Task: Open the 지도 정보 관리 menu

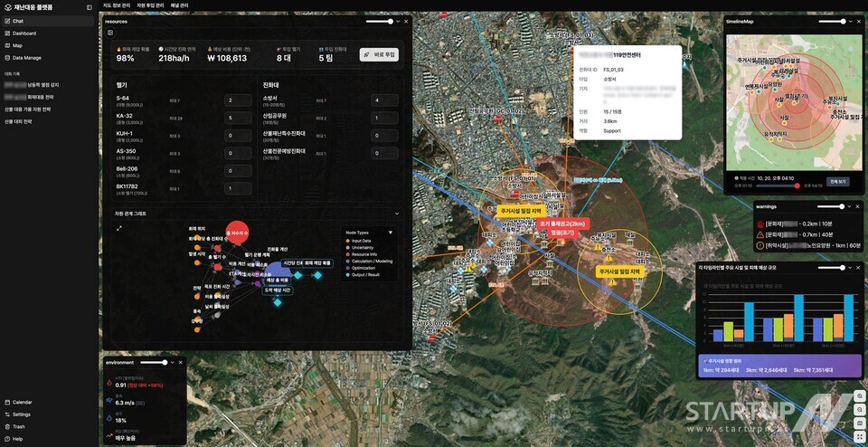Action: pyautogui.click(x=116, y=5)
